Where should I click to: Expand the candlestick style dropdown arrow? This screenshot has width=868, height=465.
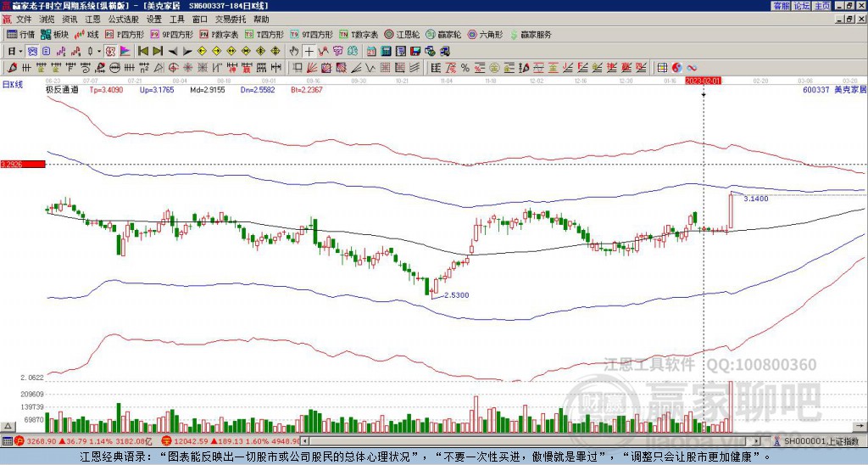click(99, 51)
